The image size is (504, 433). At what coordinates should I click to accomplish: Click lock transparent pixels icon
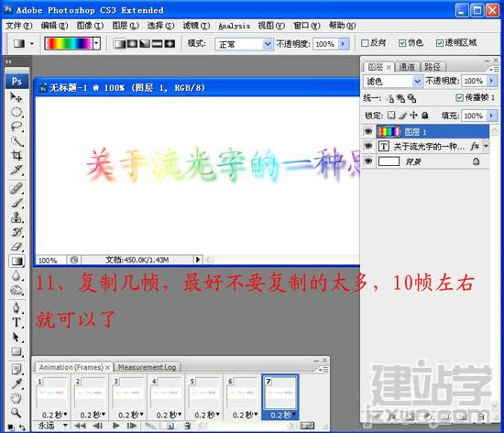tap(391, 115)
